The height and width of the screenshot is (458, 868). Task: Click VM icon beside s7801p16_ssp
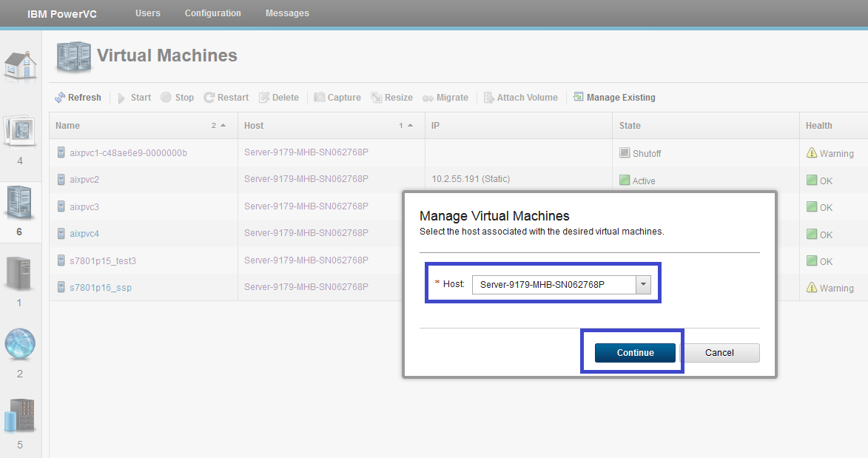[x=61, y=287]
